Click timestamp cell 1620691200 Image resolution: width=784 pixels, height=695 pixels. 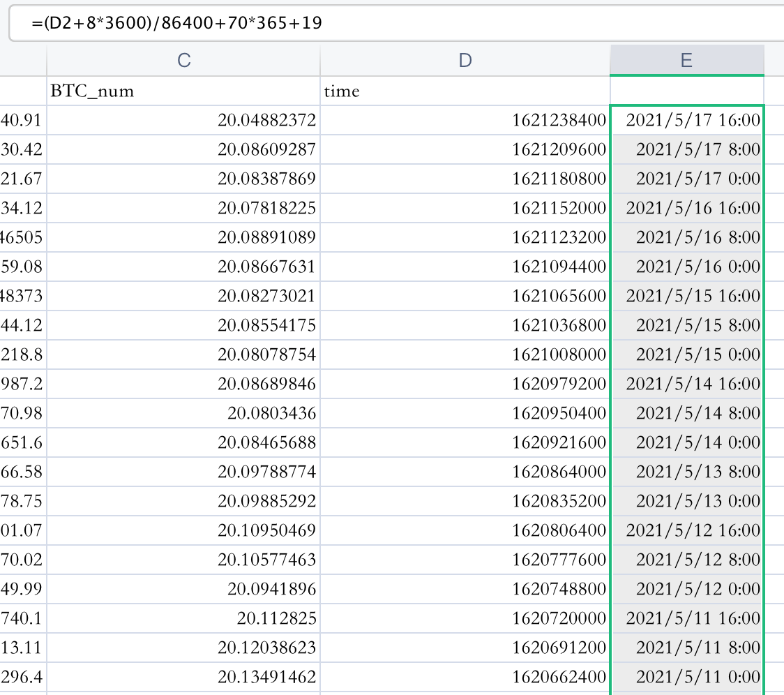point(465,648)
